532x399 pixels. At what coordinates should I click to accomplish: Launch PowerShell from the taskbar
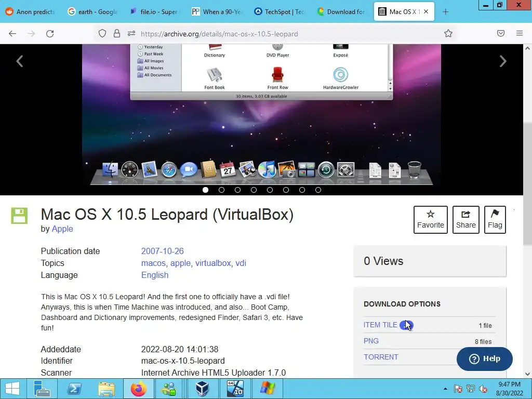point(74,389)
